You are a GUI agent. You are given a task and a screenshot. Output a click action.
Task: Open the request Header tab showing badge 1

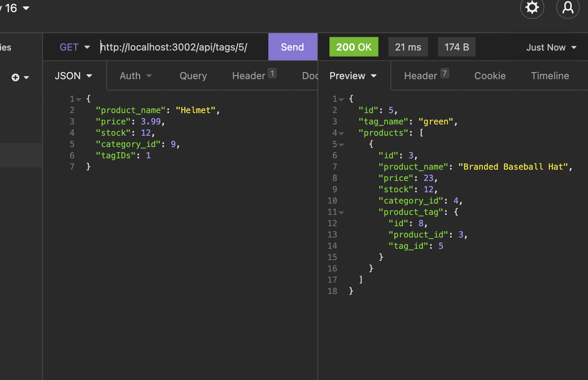253,76
